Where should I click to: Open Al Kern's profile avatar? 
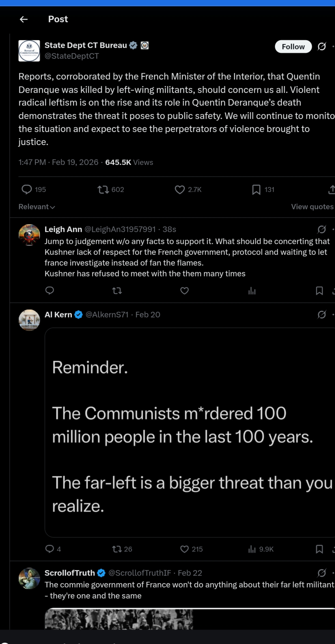(x=29, y=320)
